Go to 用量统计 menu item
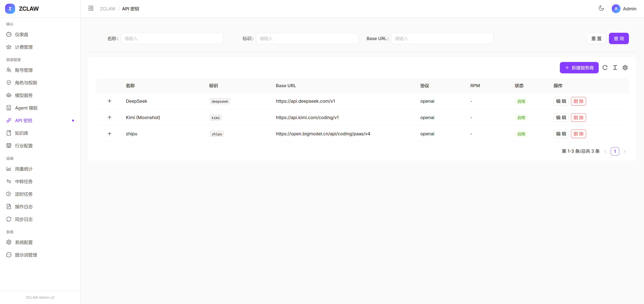Screen dimensions: 644x304 coord(24,169)
